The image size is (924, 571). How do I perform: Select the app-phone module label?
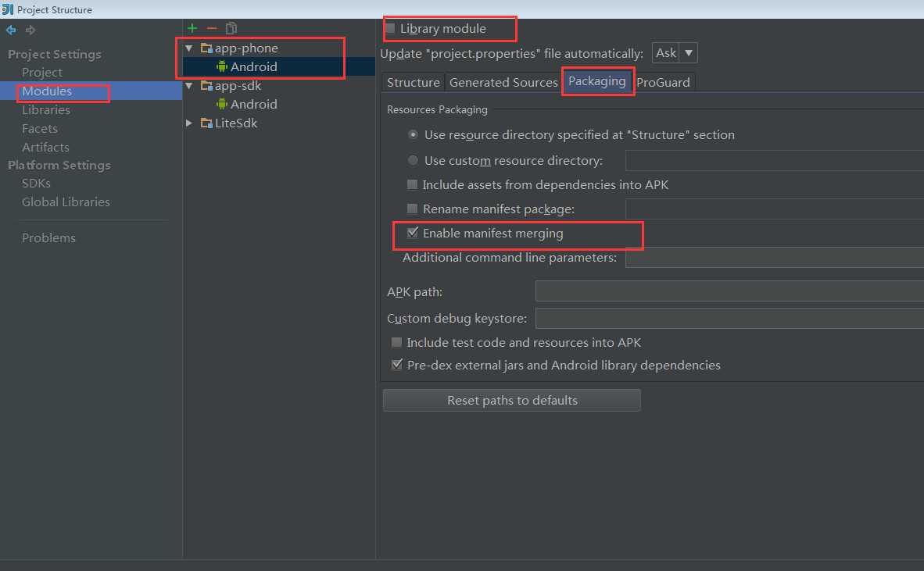[x=246, y=48]
